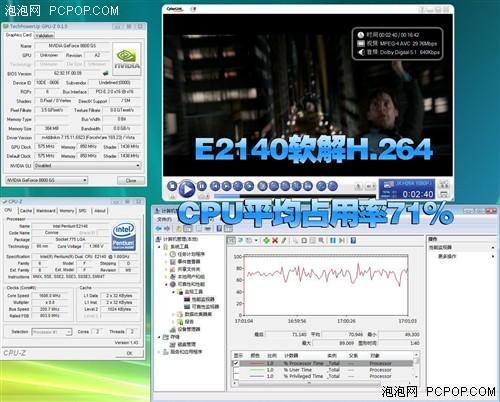Click the red color line of % Processor Time
The image size is (500, 402).
click(x=257, y=363)
